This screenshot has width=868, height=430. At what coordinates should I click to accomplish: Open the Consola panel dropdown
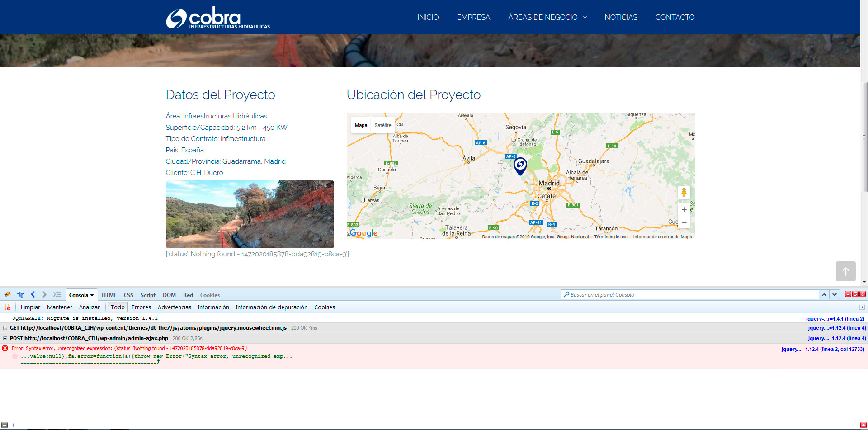(x=92, y=294)
